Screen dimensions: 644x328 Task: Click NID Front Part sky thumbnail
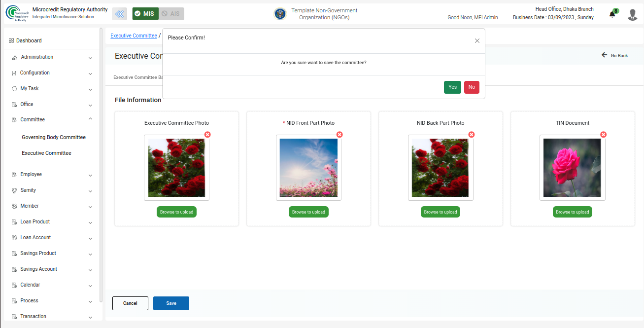pyautogui.click(x=308, y=168)
